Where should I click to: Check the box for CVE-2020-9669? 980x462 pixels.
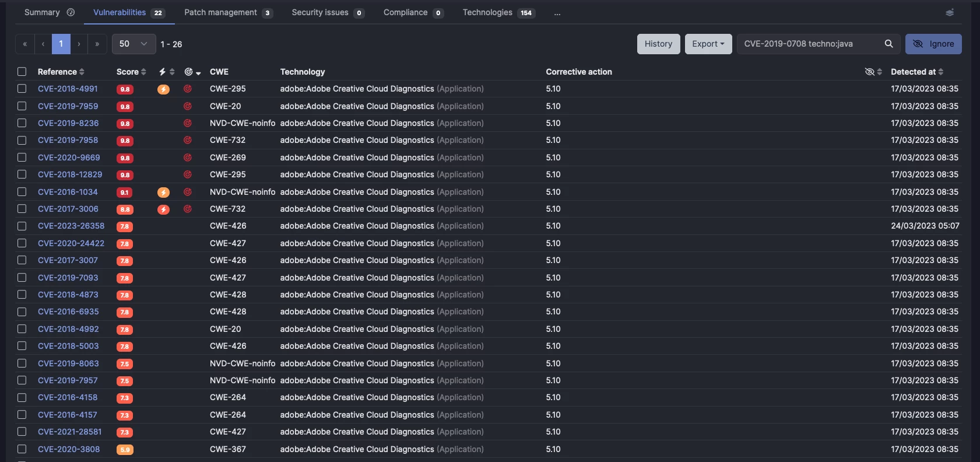click(x=22, y=157)
